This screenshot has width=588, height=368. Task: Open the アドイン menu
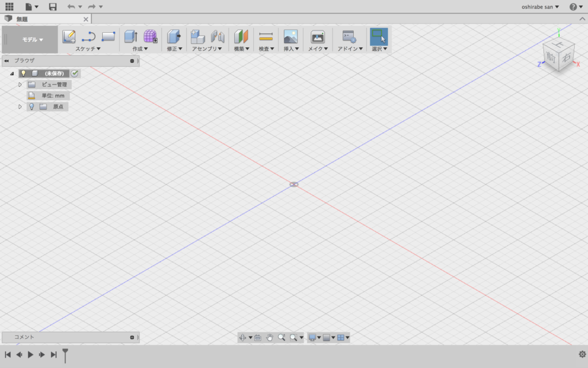click(x=350, y=49)
